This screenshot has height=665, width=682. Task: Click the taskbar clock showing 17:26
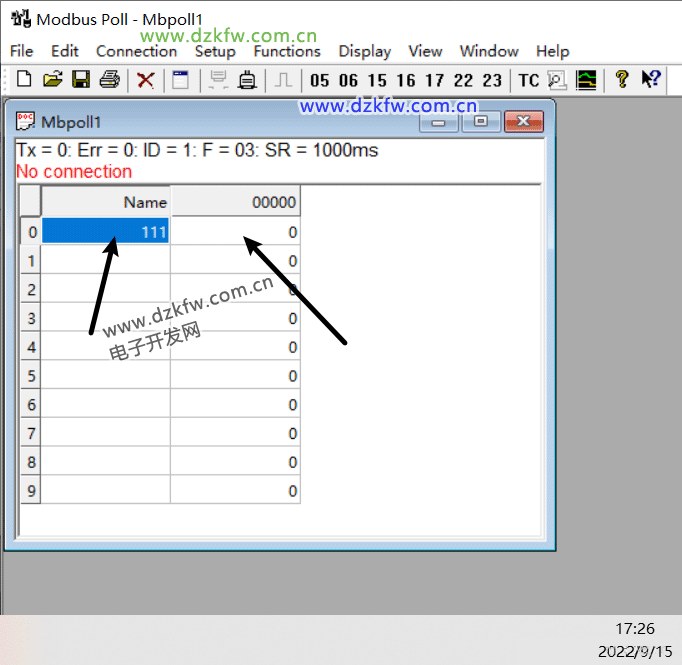(634, 629)
